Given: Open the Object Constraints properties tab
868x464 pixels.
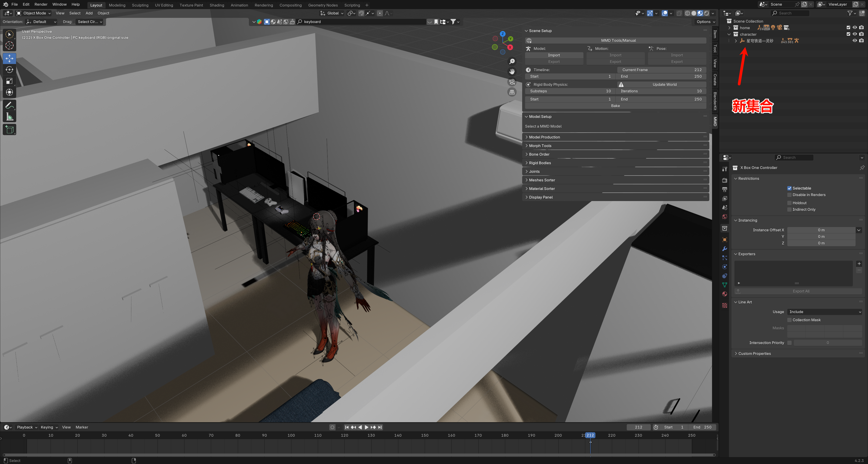Looking at the screenshot, I should (724, 276).
